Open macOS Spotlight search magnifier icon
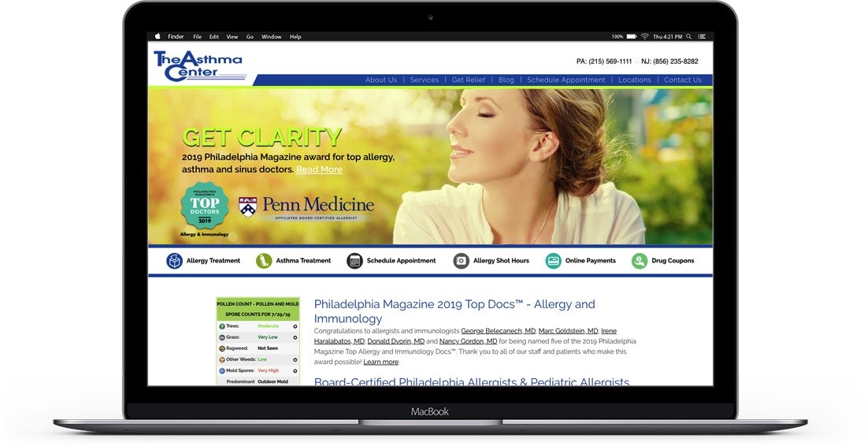This screenshot has height=446, width=868. (x=688, y=36)
